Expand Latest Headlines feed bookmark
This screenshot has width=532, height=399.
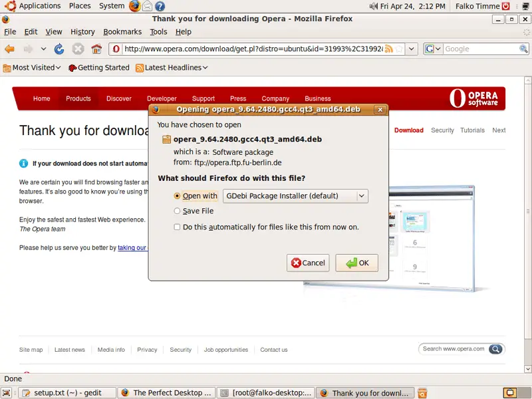[172, 68]
